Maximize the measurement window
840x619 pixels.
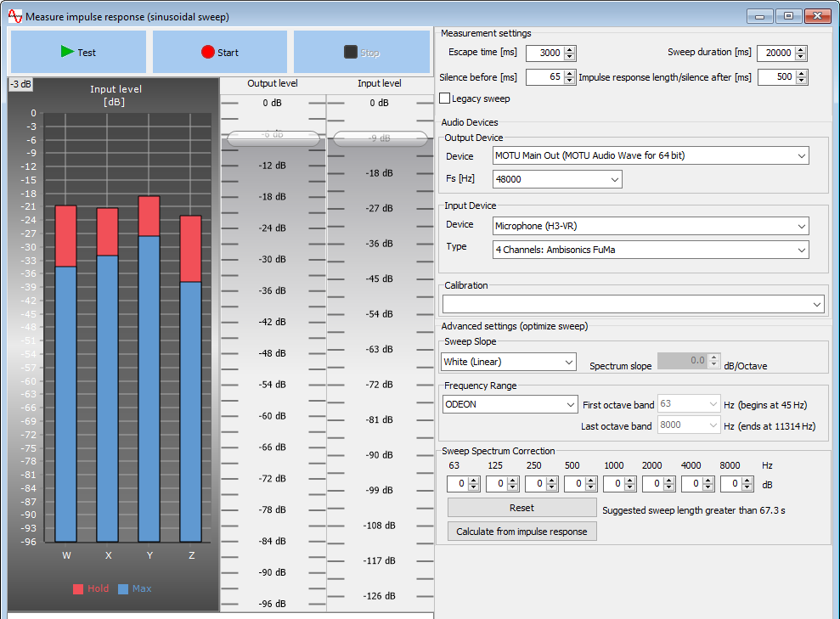point(788,16)
